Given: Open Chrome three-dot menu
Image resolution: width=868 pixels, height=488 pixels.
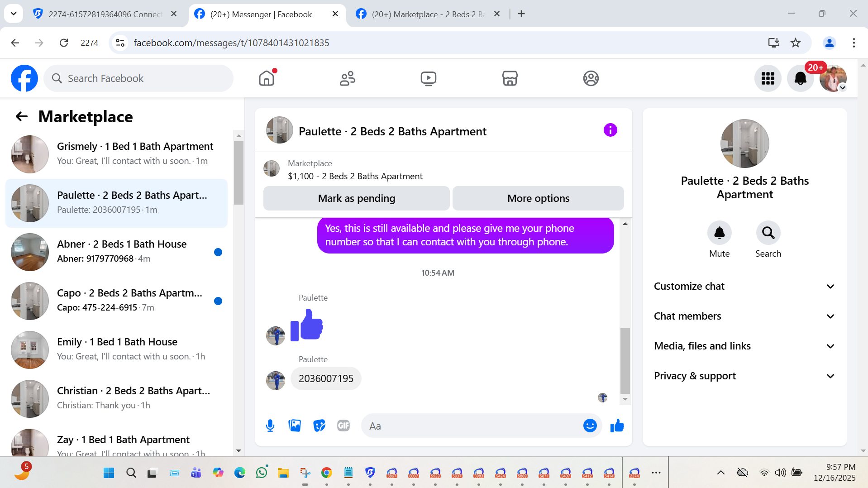Looking at the screenshot, I should [854, 43].
